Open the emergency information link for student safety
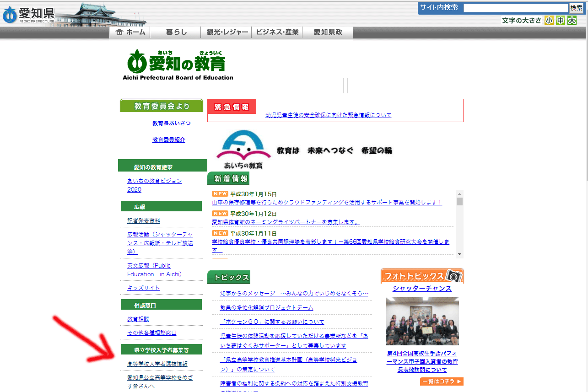Screen dimensions: 588x392 pos(329,115)
